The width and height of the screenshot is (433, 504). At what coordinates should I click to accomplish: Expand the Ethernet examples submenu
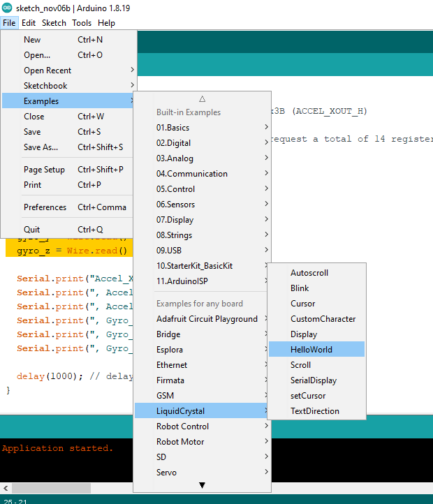click(x=201, y=365)
